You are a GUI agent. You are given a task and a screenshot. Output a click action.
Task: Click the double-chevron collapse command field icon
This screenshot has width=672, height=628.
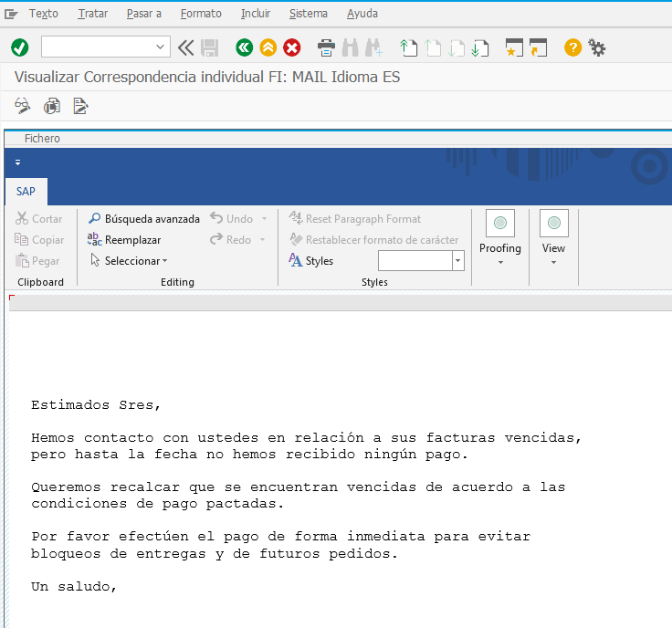[185, 47]
